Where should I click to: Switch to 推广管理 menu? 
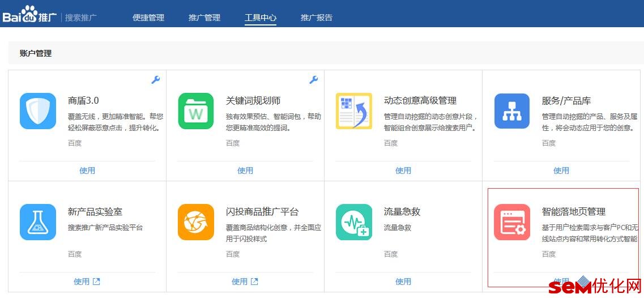click(204, 18)
